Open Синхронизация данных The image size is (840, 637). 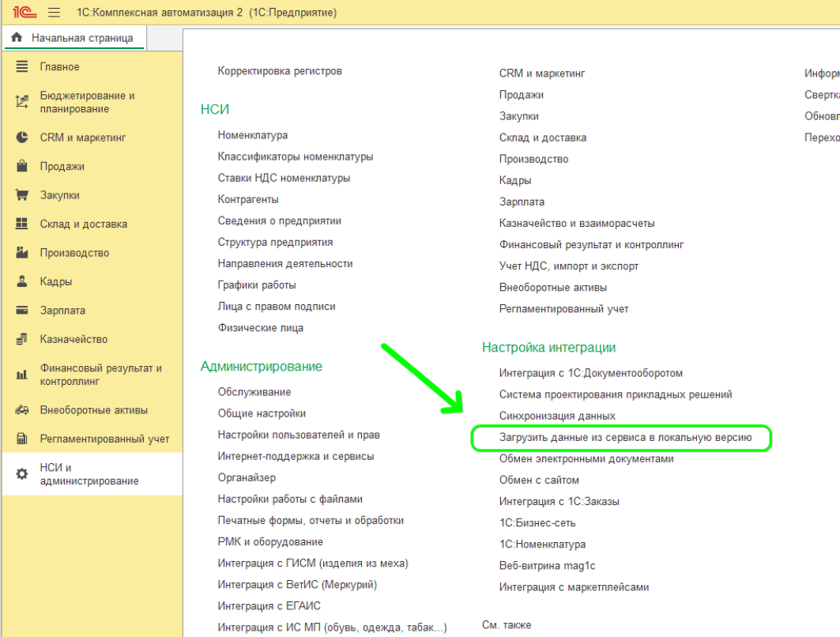557,416
